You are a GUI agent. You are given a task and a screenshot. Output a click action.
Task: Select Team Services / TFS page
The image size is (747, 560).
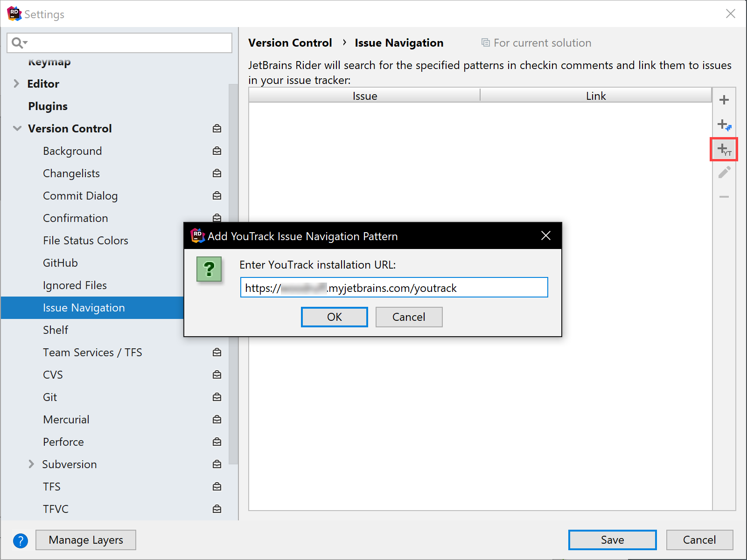[x=92, y=353]
